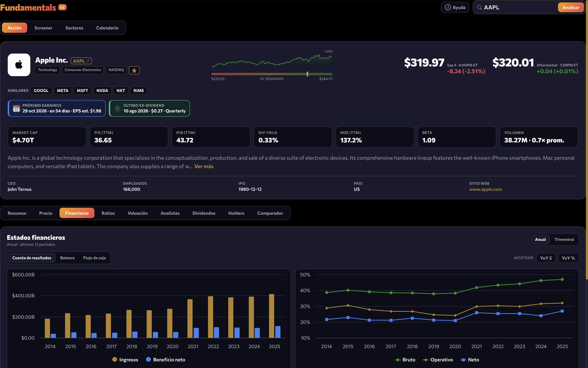Select Cuenta de resultados statement

32,258
